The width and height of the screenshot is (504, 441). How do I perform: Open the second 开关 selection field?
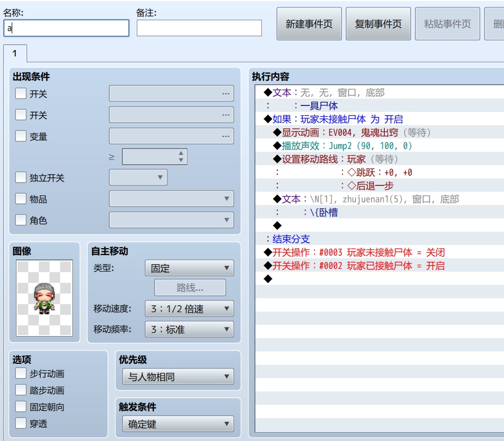click(171, 115)
